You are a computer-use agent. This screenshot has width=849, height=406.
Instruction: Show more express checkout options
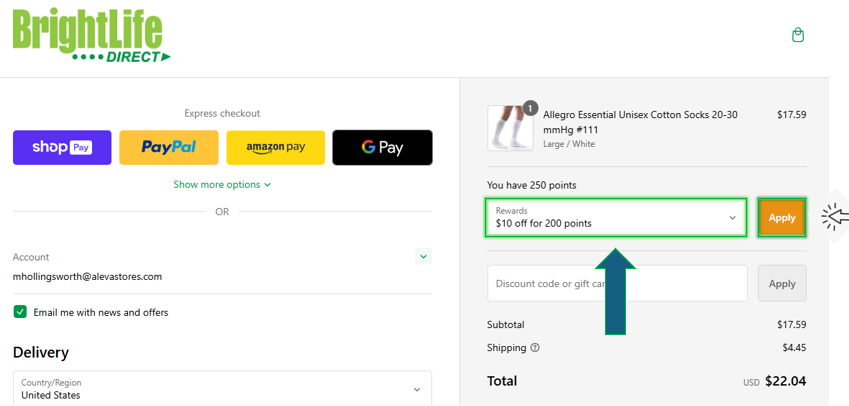tap(222, 185)
